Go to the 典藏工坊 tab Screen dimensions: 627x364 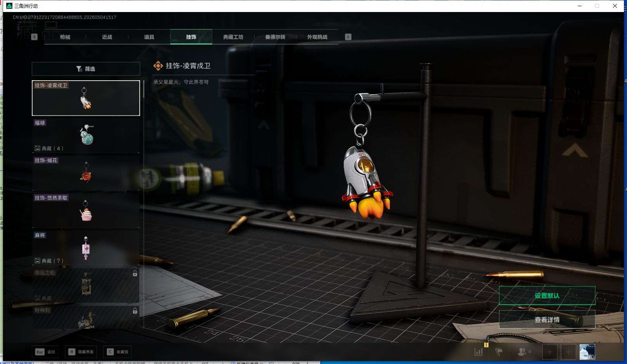pos(233,37)
